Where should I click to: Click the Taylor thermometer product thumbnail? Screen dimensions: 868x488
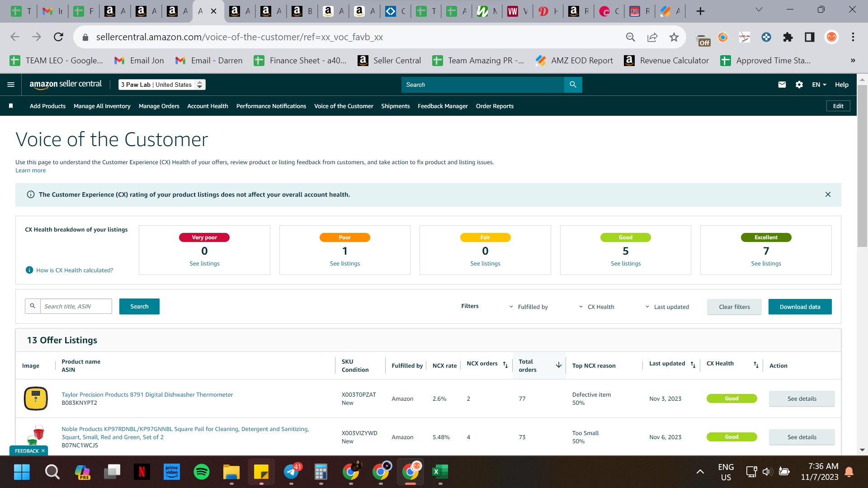[36, 398]
